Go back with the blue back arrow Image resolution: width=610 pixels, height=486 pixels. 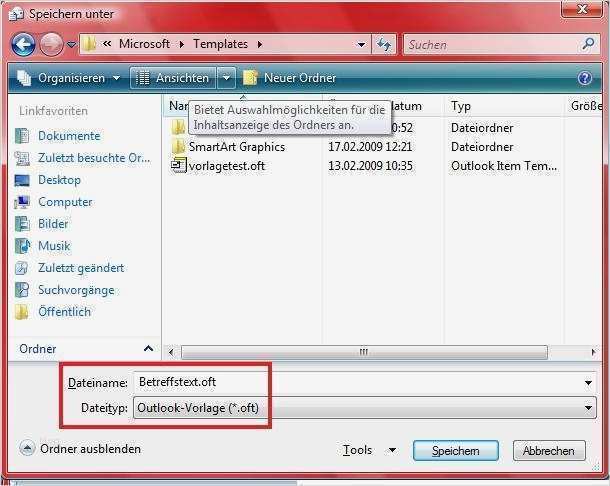click(x=23, y=44)
